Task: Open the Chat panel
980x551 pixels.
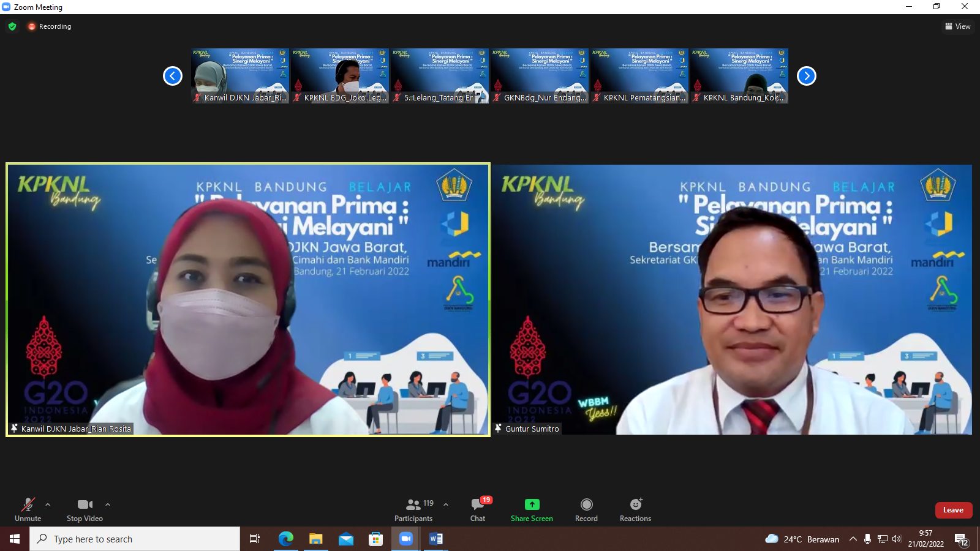Action: (478, 509)
